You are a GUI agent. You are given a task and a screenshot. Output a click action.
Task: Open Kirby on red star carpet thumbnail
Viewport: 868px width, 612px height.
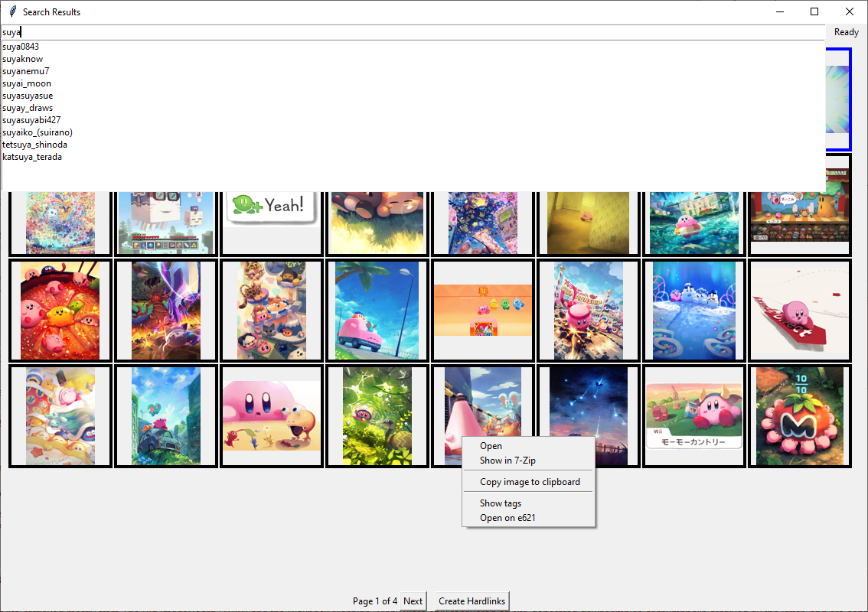799,311
